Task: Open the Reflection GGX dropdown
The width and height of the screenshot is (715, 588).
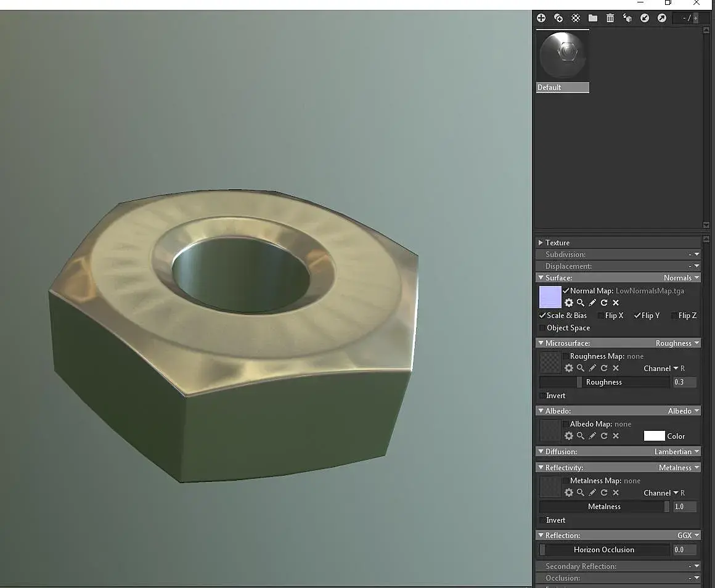Action: tap(688, 536)
